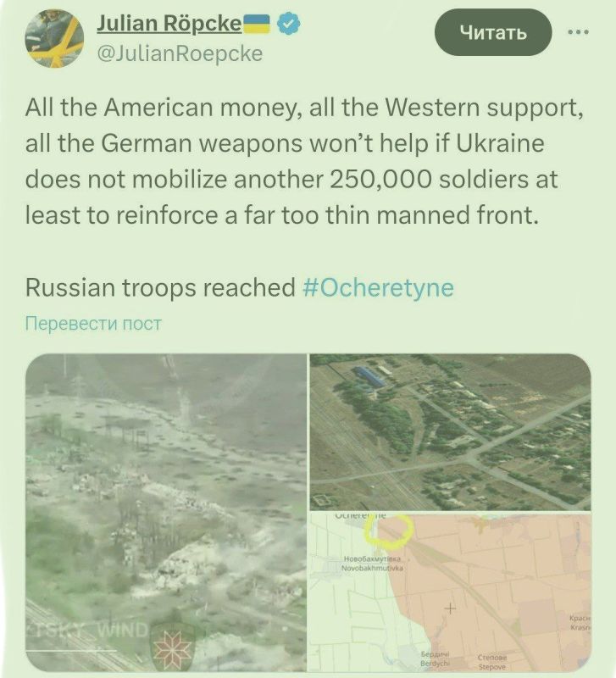Open the satellite aerial photo thumbnail
This screenshot has width=616, height=678.
point(451,432)
